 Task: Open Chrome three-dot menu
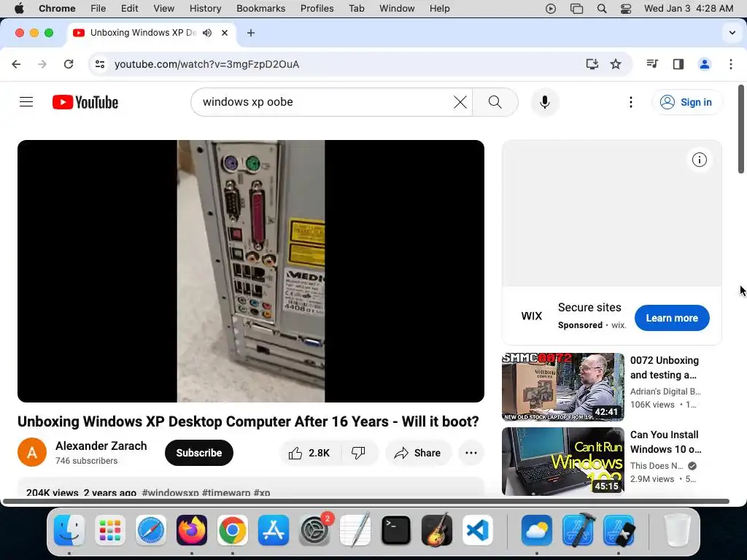pos(731,64)
